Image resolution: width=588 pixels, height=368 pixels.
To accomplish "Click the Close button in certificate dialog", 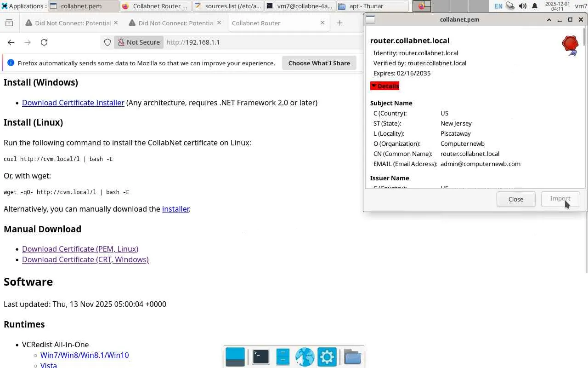I will [x=516, y=199].
